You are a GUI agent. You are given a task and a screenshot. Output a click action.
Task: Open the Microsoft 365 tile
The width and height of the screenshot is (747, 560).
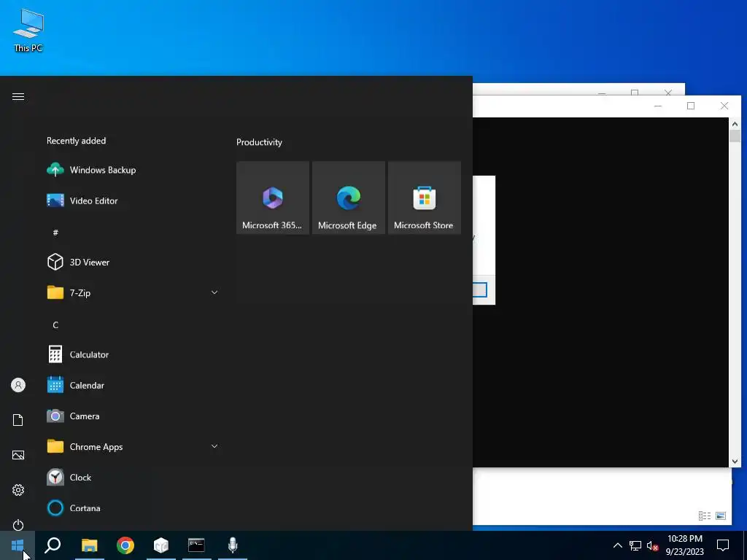coord(273,198)
